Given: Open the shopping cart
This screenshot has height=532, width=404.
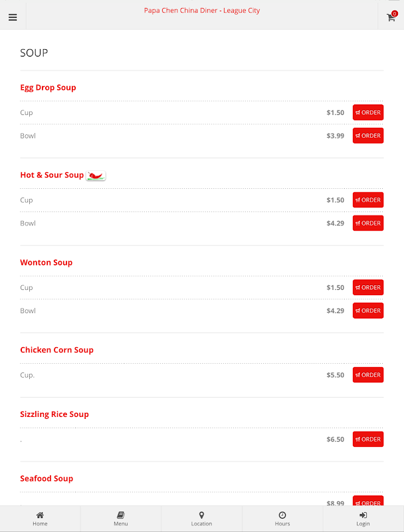Looking at the screenshot, I should pyautogui.click(x=391, y=17).
